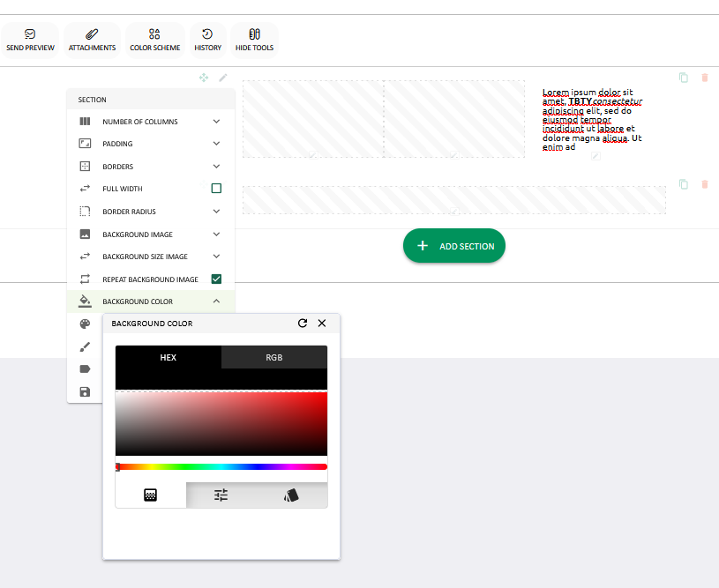Reset the background color with refresh icon
Screen dimensions: 719x588
(303, 324)
